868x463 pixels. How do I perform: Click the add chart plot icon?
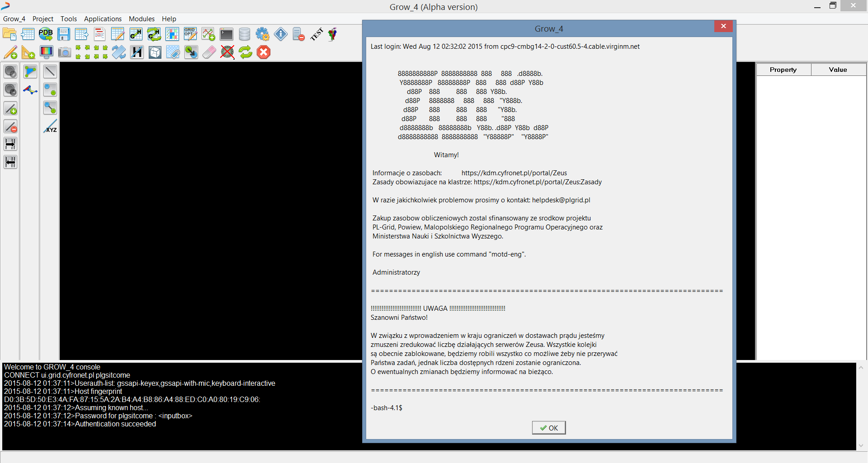point(208,34)
